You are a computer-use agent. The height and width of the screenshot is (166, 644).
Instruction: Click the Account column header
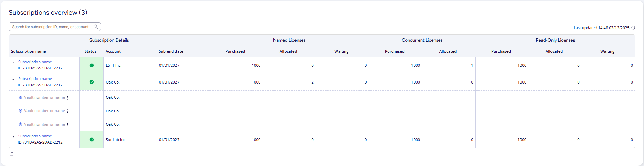pos(113,51)
